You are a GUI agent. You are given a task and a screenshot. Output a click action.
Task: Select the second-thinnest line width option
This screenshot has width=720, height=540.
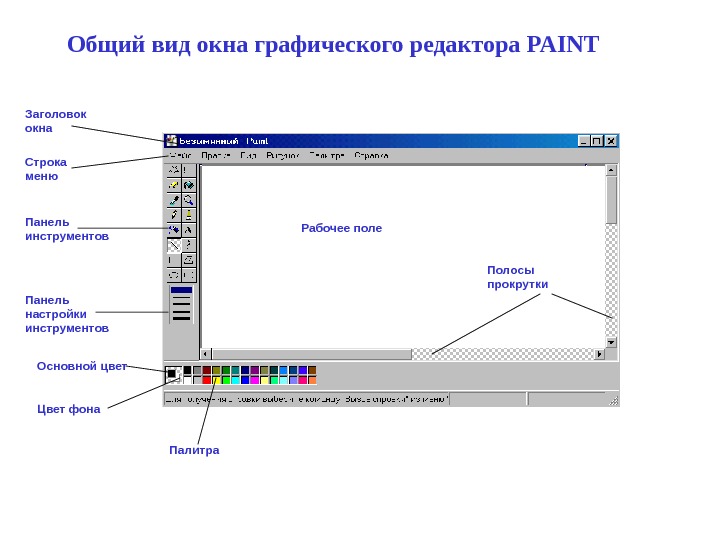[181, 298]
